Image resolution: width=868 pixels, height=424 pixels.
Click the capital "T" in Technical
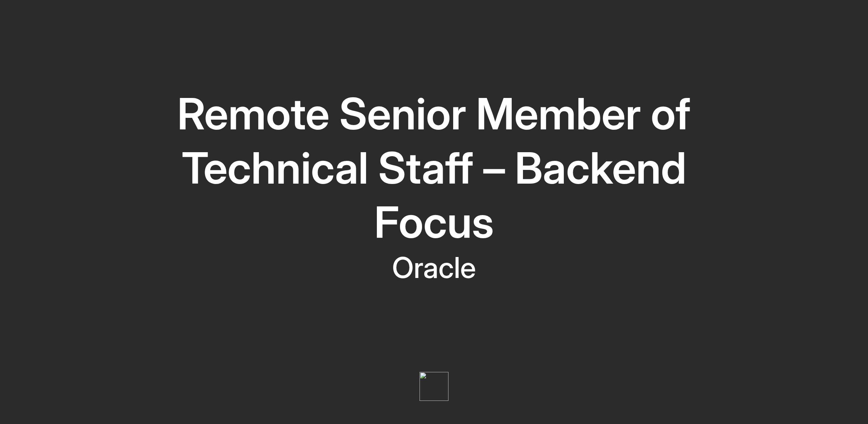(195, 169)
